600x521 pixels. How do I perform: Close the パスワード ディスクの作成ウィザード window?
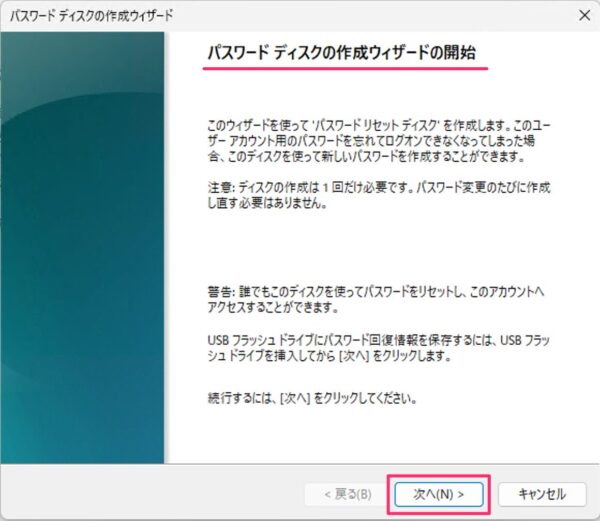coord(584,15)
